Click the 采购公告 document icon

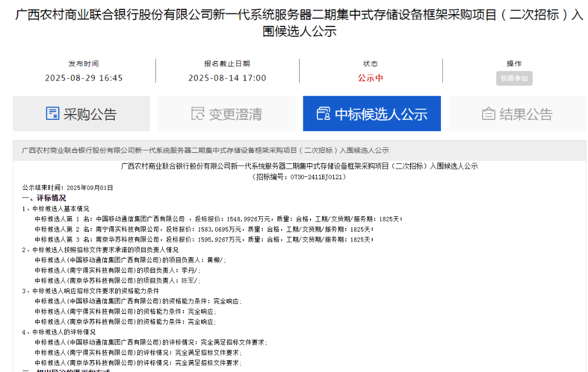[52, 113]
